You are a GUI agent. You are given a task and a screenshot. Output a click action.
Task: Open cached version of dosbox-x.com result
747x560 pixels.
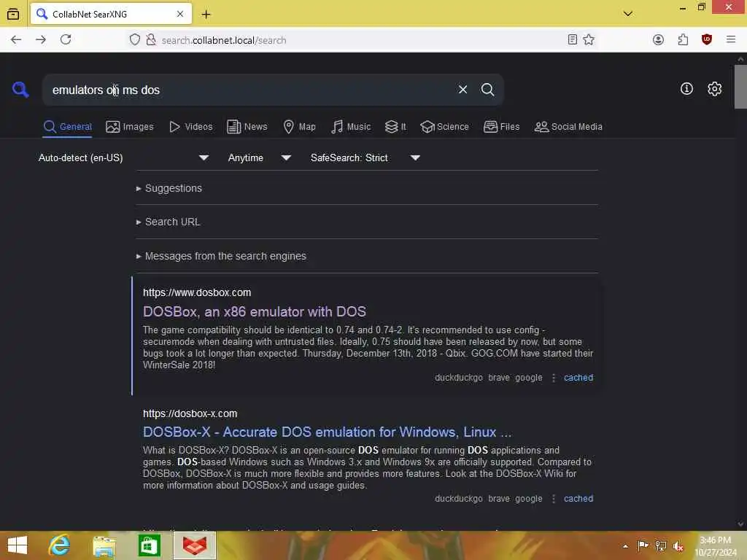(578, 499)
